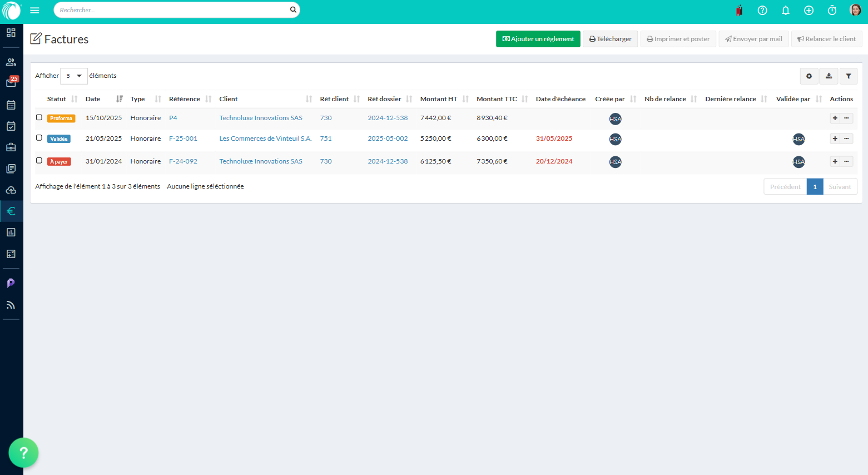The height and width of the screenshot is (475, 868).
Task: Open the Les Commerces de Vinteuil S.A. client link
Action: pyautogui.click(x=265, y=138)
